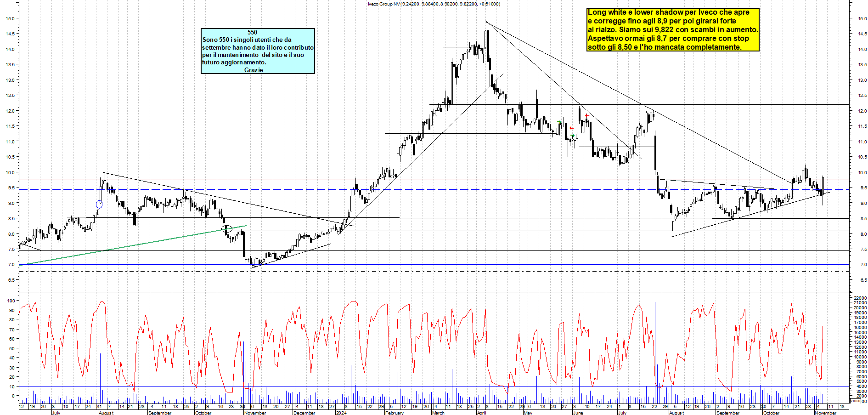
Task: Select the solid blue support line at 7.0
Action: click(x=434, y=265)
